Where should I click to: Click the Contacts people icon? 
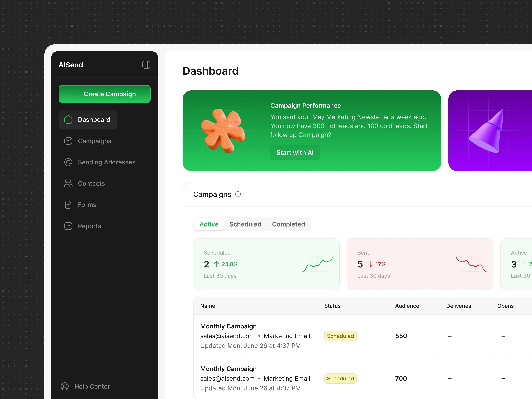(68, 184)
